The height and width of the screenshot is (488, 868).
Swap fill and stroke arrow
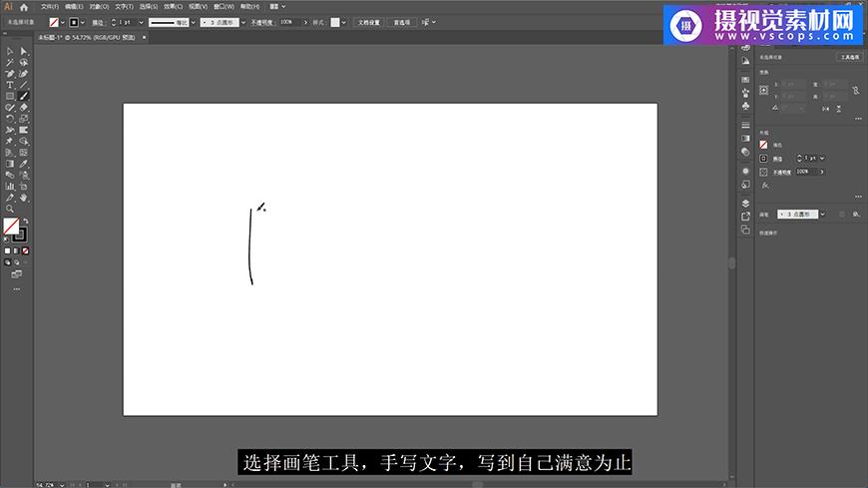26,221
